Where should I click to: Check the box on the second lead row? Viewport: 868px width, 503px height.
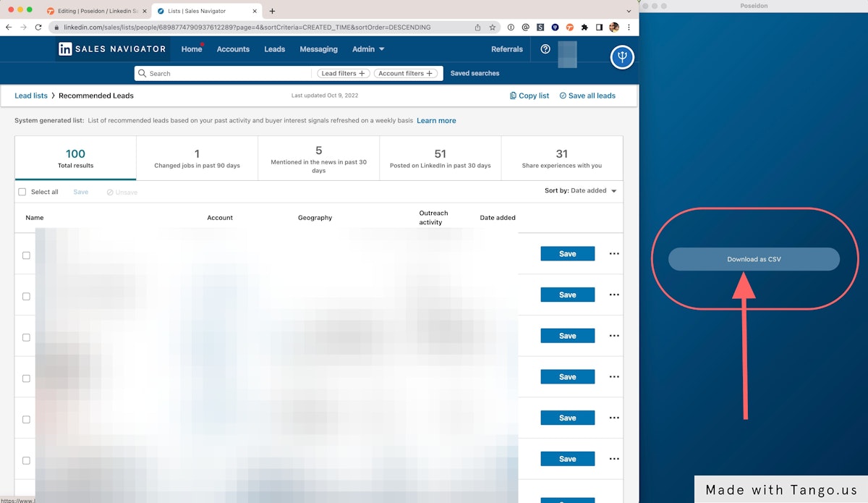[x=26, y=296]
